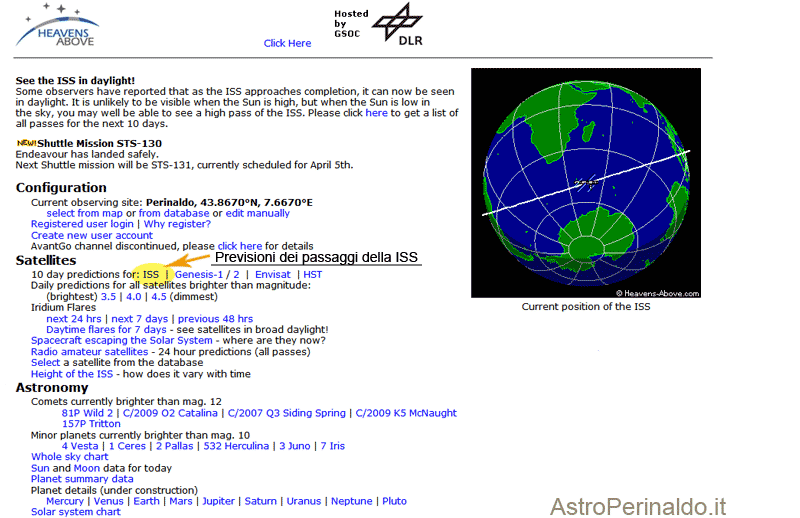Select magnitude 4.5 daily predictions
800x518 pixels.
(x=159, y=297)
